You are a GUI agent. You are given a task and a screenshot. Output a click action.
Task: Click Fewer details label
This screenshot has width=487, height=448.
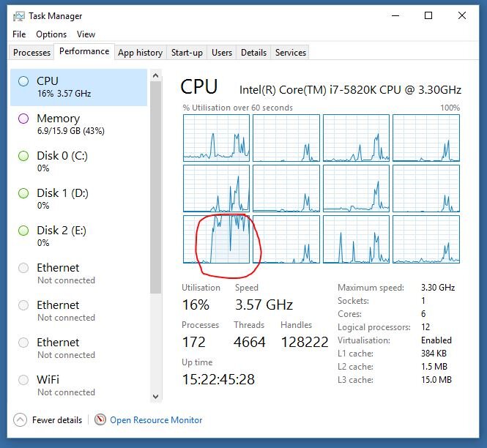tap(57, 420)
